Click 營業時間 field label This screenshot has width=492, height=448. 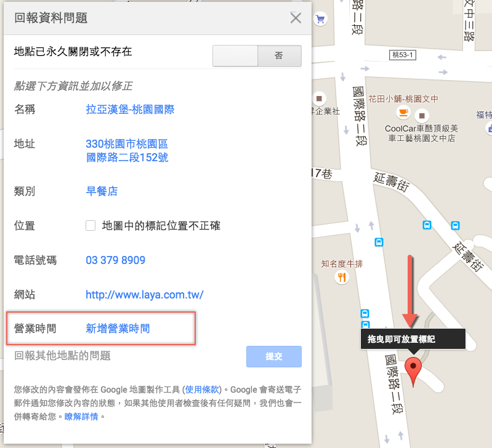(x=35, y=329)
